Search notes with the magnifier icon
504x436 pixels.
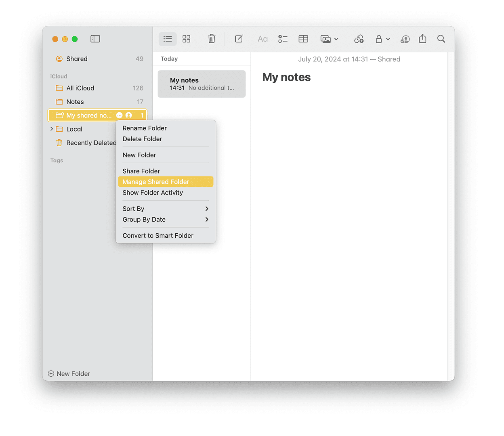pyautogui.click(x=441, y=39)
